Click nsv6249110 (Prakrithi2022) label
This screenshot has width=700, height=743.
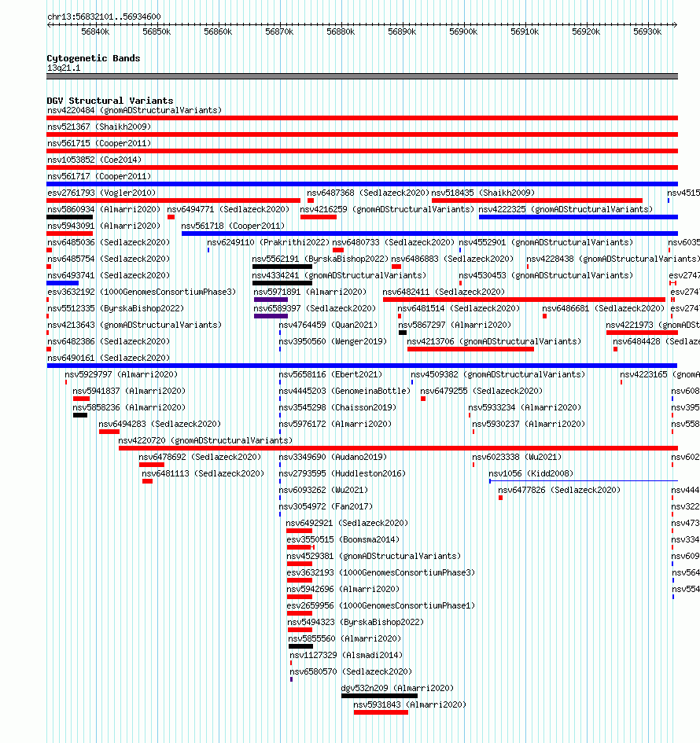[x=267, y=243]
